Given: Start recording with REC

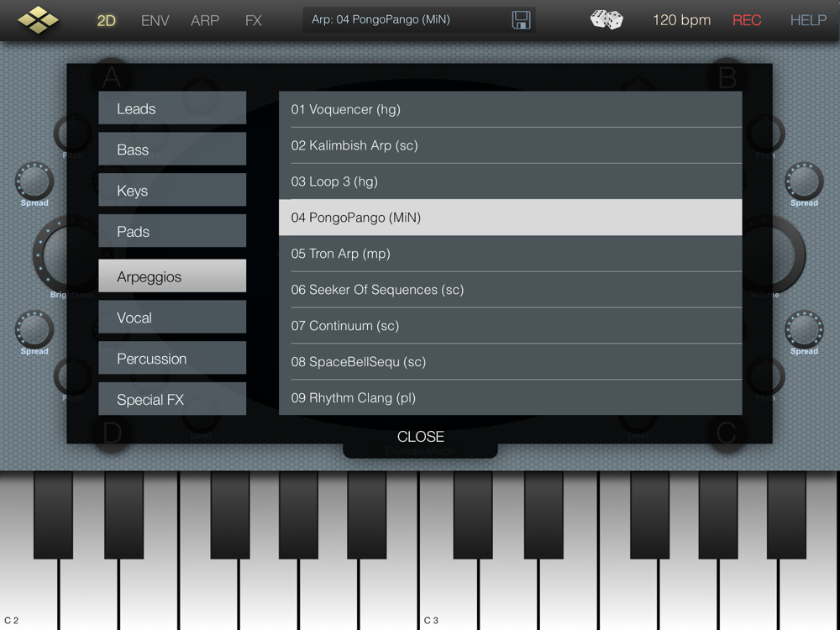Looking at the screenshot, I should (747, 20).
